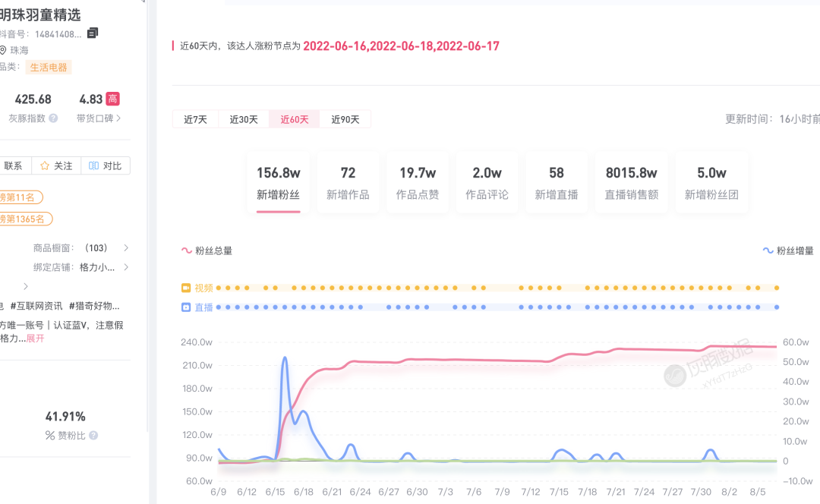The height and width of the screenshot is (504, 820).
Task: Click the help icon beside 灰豚指数
Action: 53,118
